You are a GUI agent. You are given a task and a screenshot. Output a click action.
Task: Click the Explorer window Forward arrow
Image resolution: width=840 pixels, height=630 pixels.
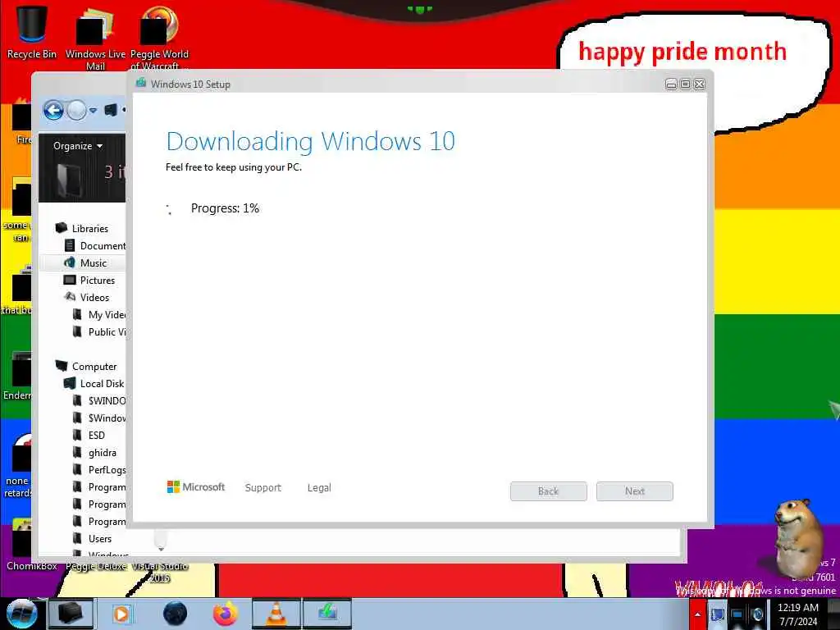tap(76, 111)
